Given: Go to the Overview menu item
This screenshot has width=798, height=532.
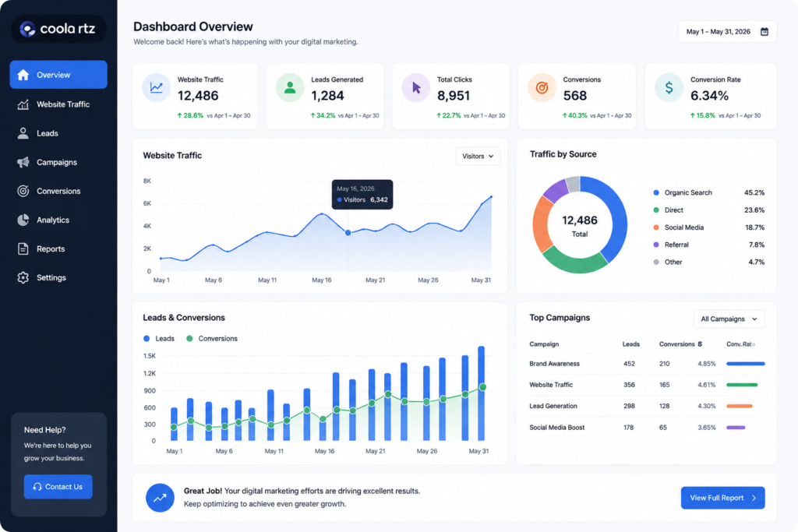Looking at the screenshot, I should coord(58,75).
